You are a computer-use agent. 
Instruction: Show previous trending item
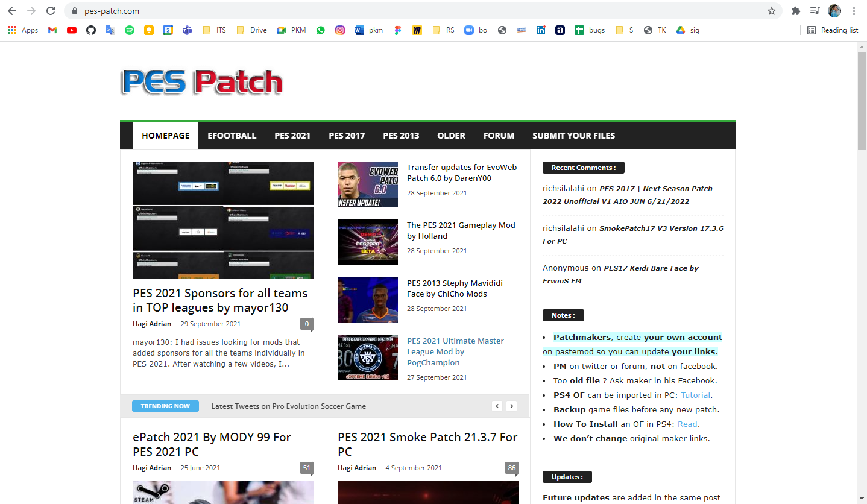pos(497,406)
